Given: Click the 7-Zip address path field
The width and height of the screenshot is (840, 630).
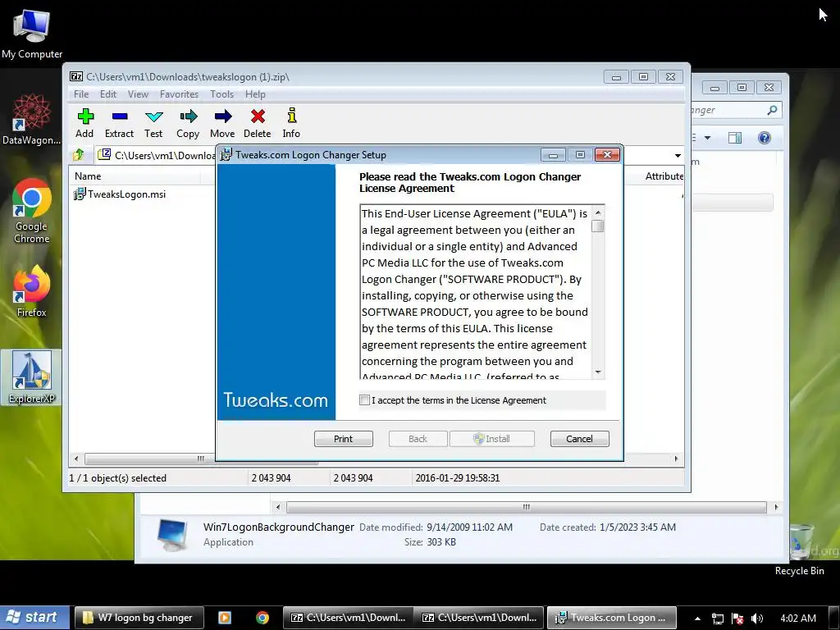Looking at the screenshot, I should [390, 155].
